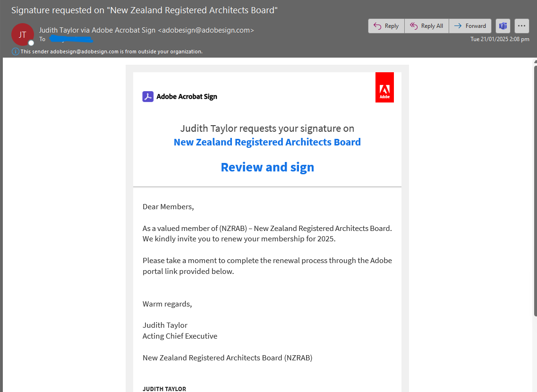Click the Reply button

(x=386, y=26)
